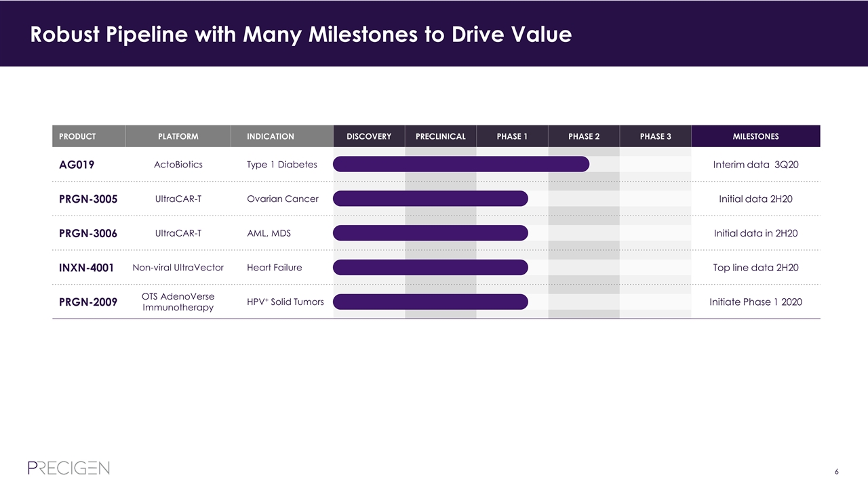Click the PRGN-3005 progress bar
This screenshot has width=868, height=488.
point(431,199)
